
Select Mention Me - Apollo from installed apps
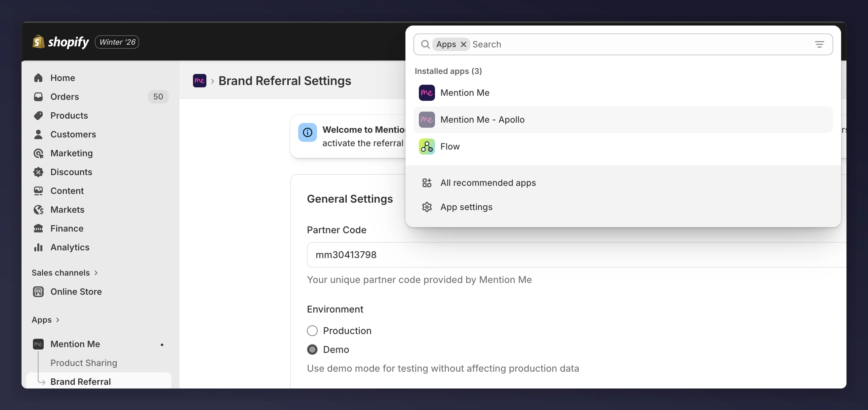coord(623,120)
